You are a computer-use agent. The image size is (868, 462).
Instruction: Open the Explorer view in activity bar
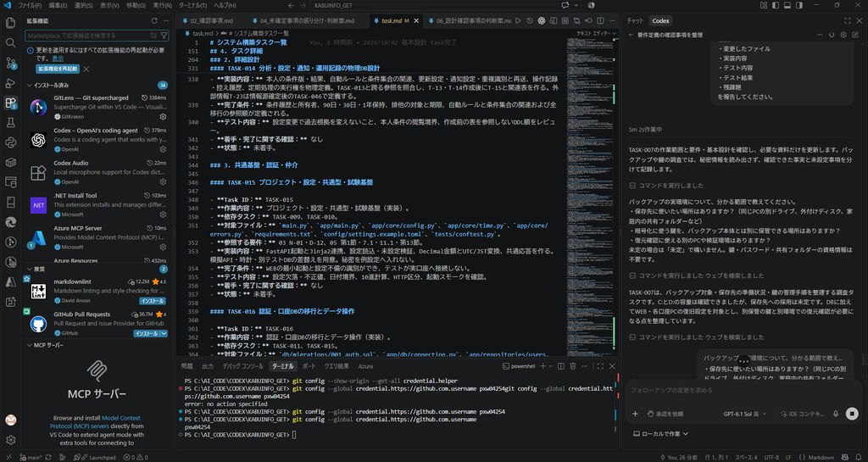pos(10,23)
